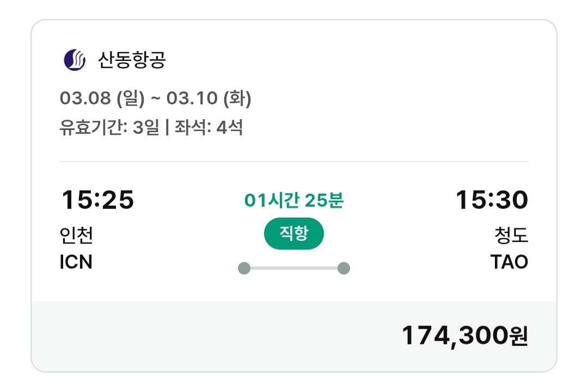The image size is (588, 383).
Task: Select the 인천 departure city
Action: (77, 236)
